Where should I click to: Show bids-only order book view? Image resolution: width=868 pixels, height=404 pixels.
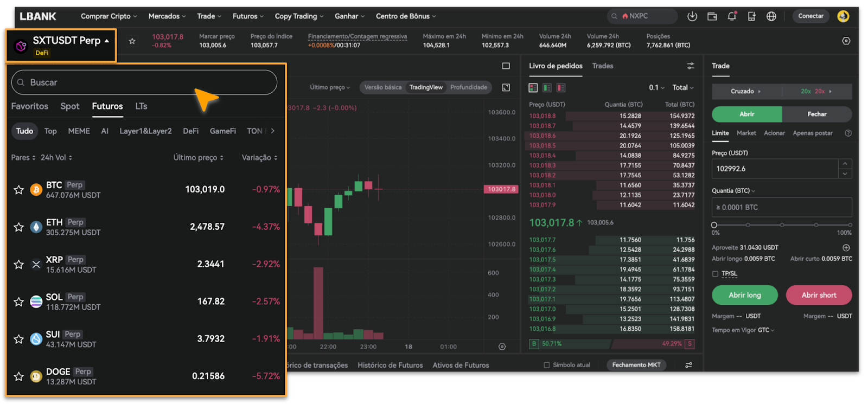(x=547, y=87)
